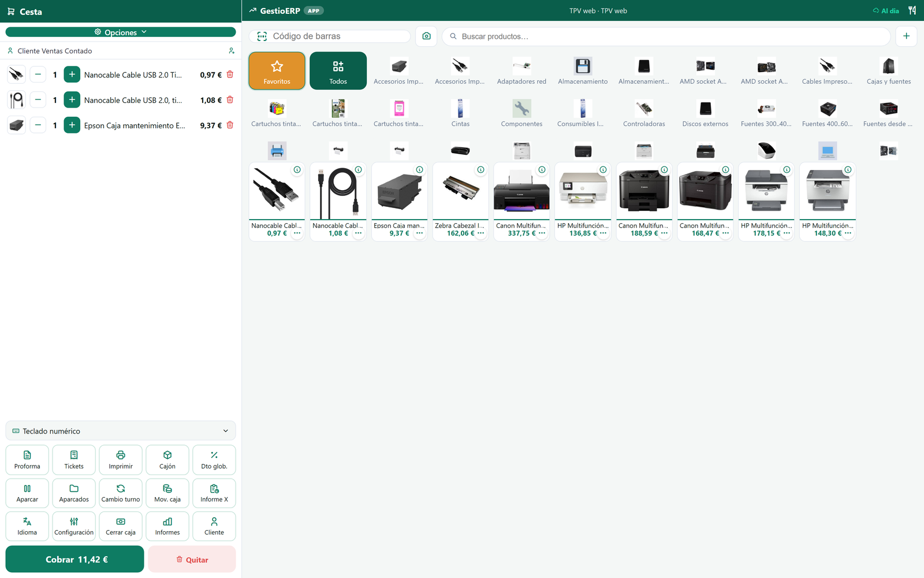Viewport: 924px width, 578px height.
Task: Expand the Opciones dropdown
Action: point(121,32)
